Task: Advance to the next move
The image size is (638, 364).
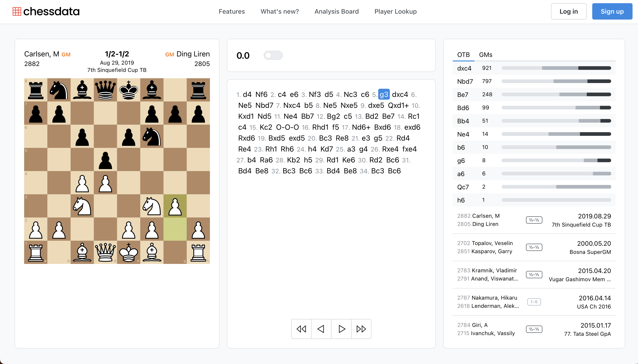Action: pos(341,329)
